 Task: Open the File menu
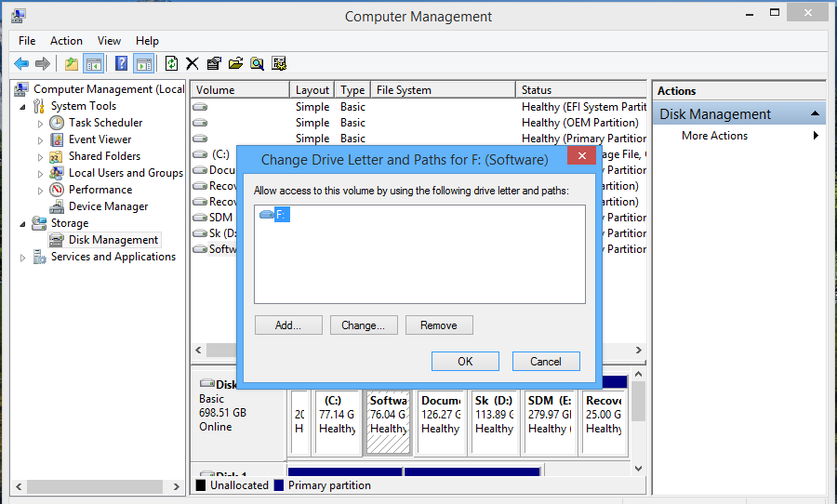[x=27, y=41]
